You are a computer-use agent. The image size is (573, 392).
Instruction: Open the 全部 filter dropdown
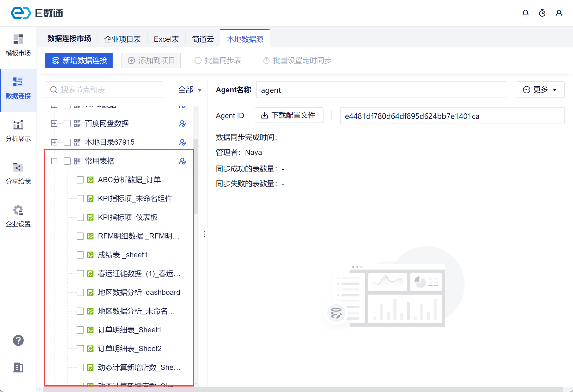tap(190, 90)
